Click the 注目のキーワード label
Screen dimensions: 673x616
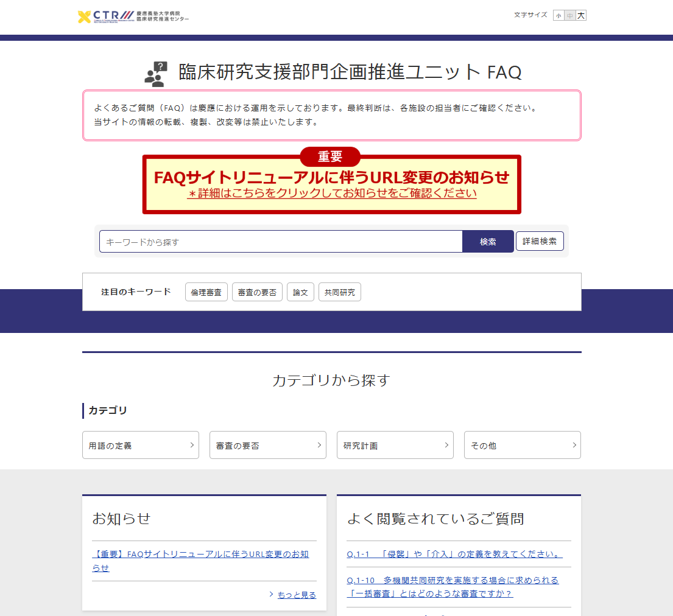point(136,292)
